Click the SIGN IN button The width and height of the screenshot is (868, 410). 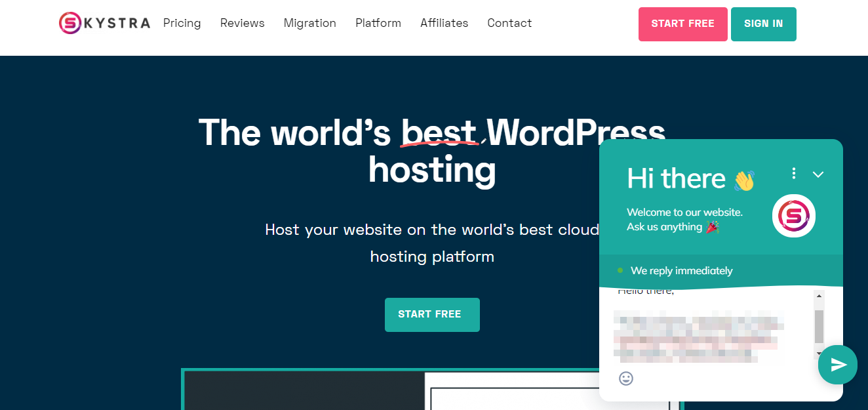click(764, 24)
